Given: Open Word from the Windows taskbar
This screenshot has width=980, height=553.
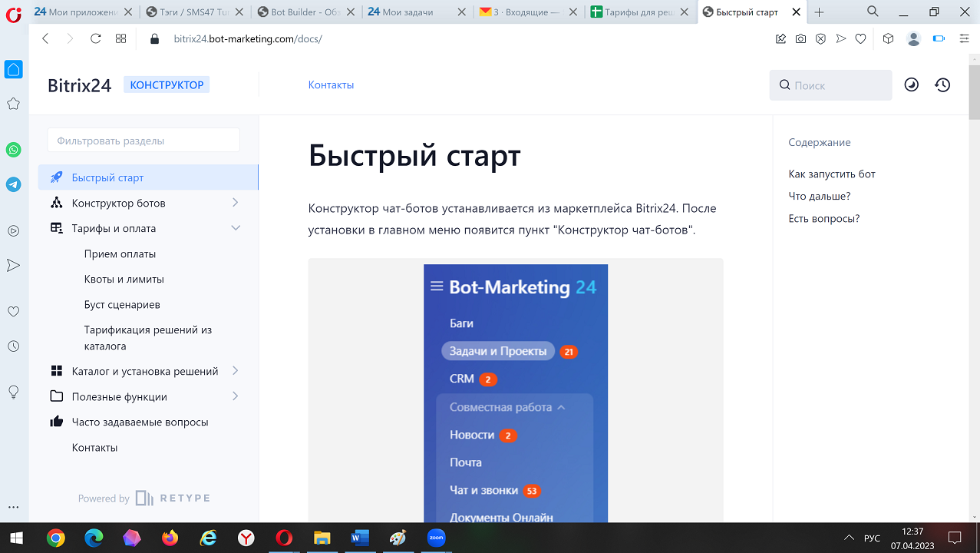Looking at the screenshot, I should pyautogui.click(x=359, y=538).
